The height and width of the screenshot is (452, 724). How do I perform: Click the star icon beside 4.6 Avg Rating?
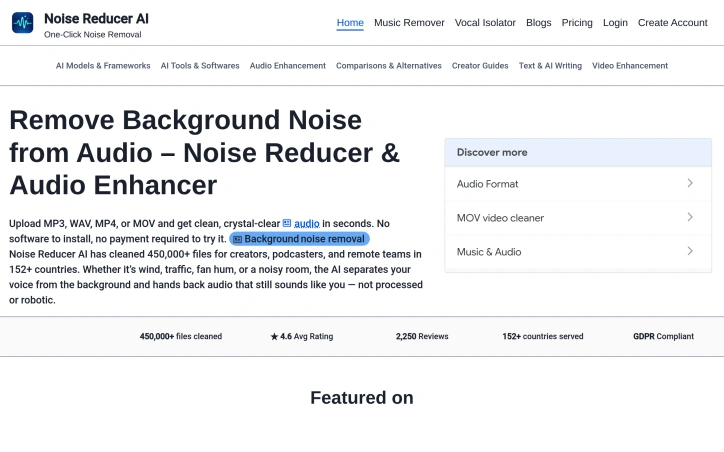point(274,337)
